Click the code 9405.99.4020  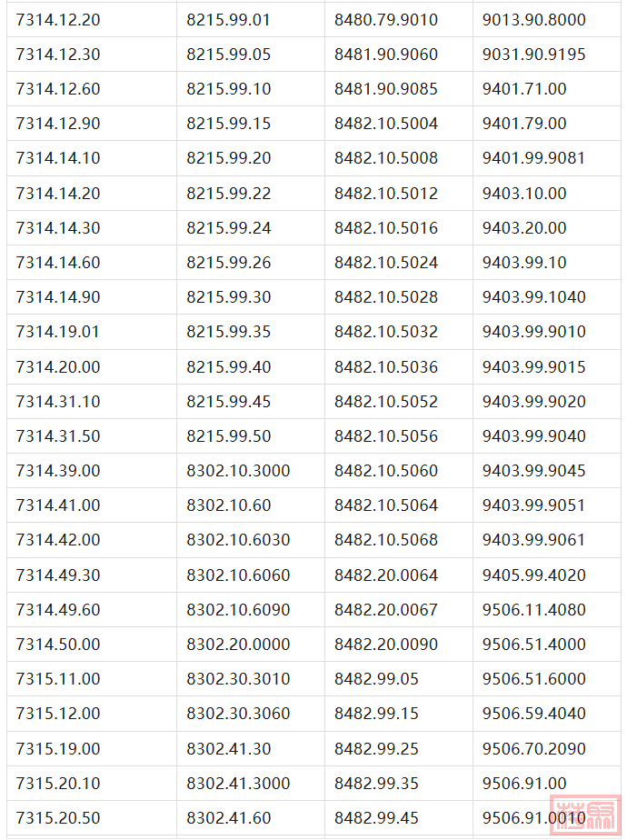533,575
